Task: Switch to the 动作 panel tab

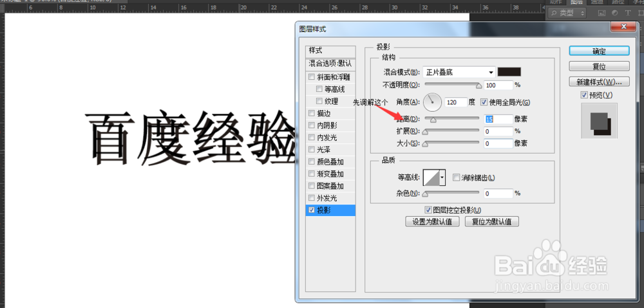Action: pyautogui.click(x=556, y=2)
